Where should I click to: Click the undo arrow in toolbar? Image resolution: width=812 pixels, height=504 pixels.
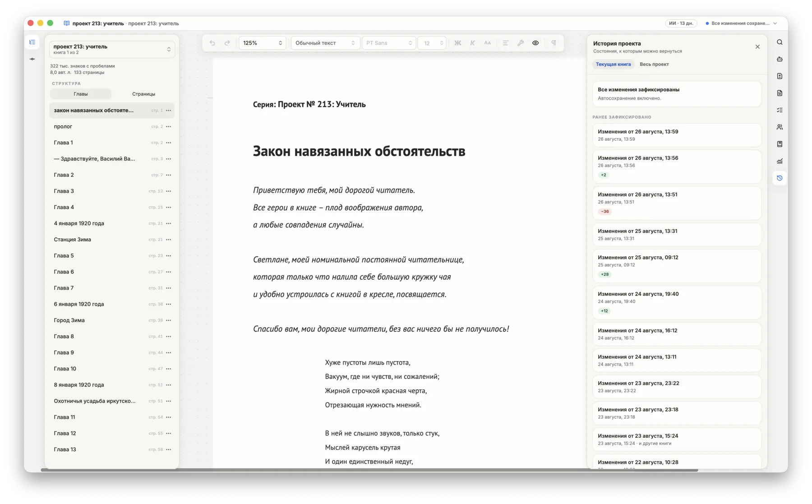coord(212,43)
